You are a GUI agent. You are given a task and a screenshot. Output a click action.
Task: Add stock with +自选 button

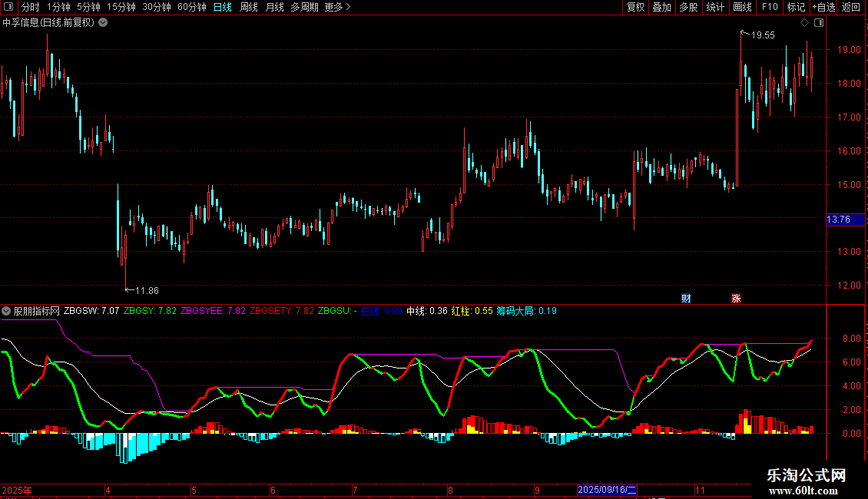tap(823, 7)
